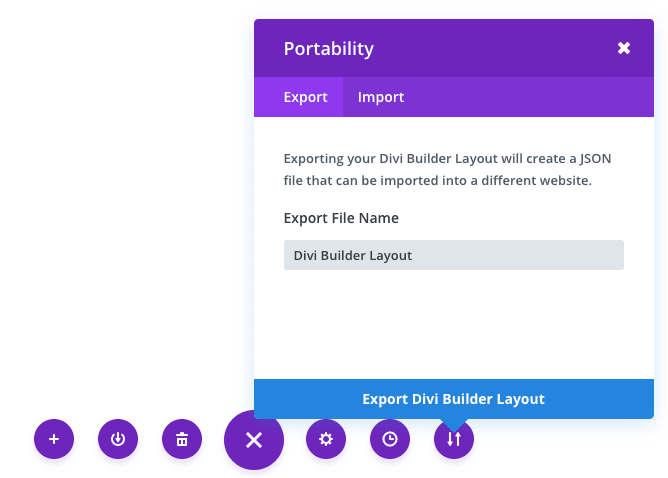668x478 pixels.
Task: Close the Portability dialog
Action: click(x=624, y=48)
